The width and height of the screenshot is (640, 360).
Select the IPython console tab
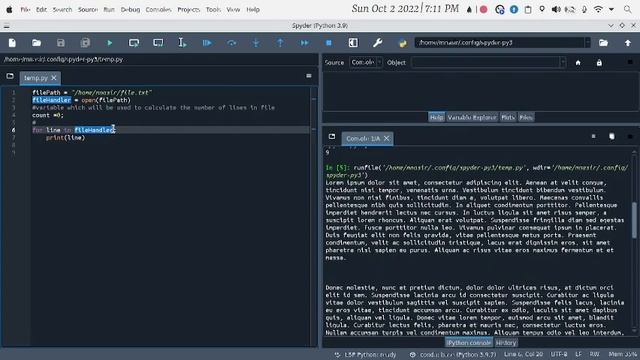[468, 343]
